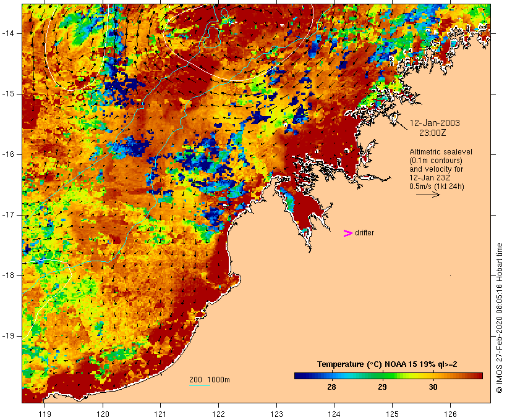
Task: Click the longitude axis label '124'
Action: [334, 414]
